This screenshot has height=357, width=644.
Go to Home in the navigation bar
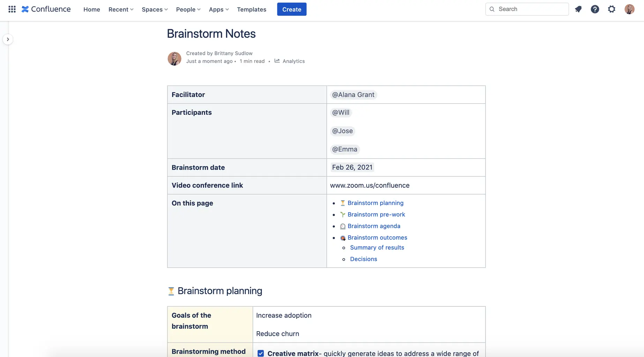click(91, 9)
